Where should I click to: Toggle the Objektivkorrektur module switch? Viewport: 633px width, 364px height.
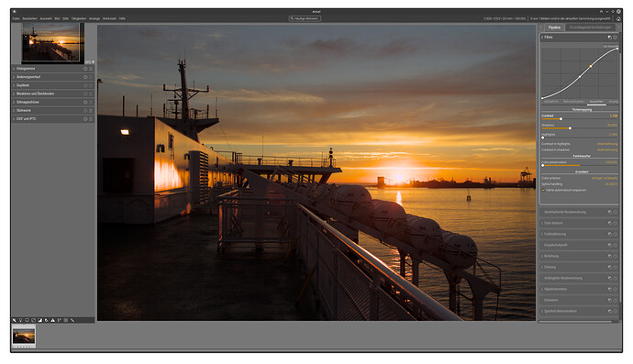[x=542, y=289]
